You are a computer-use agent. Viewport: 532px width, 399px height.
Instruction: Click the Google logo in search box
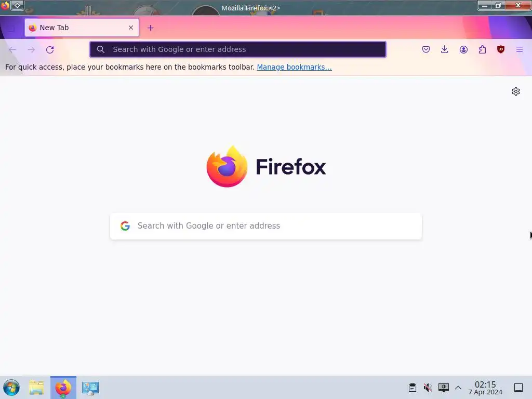[x=125, y=226]
